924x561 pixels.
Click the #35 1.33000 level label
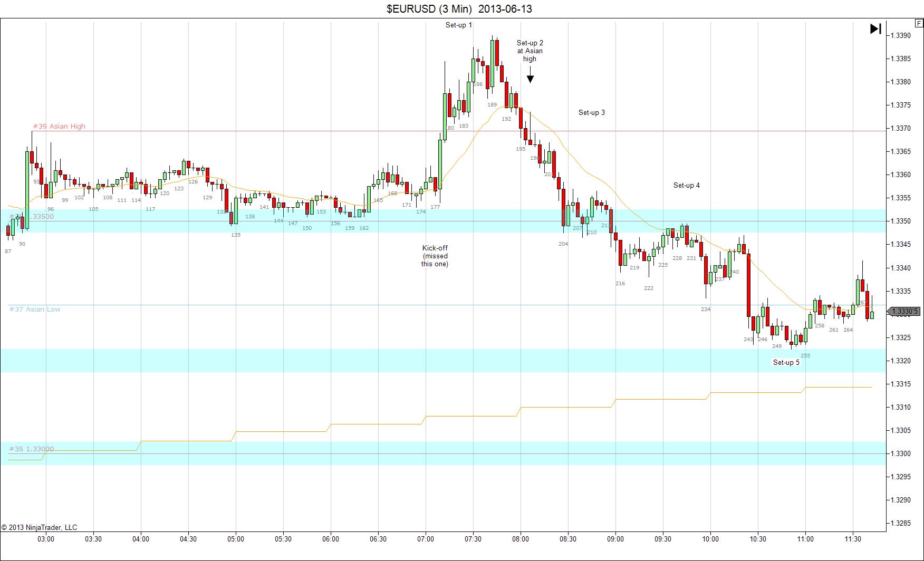click(31, 449)
